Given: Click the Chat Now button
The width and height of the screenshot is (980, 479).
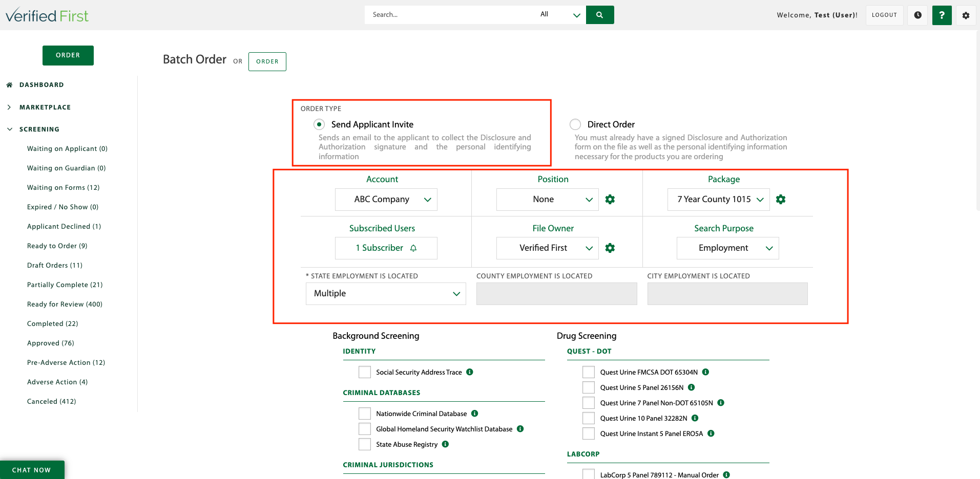Looking at the screenshot, I should pos(32,470).
